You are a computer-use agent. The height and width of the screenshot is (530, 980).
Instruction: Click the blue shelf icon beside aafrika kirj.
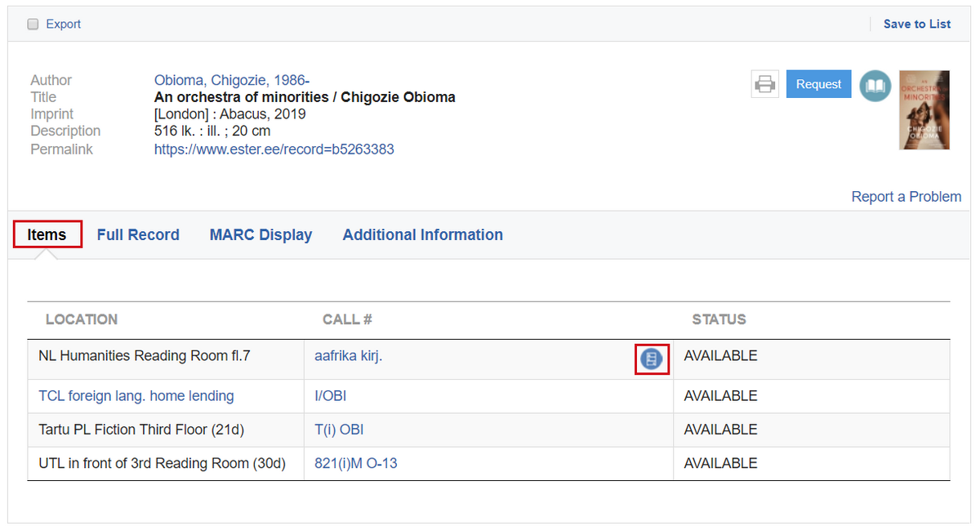click(652, 359)
